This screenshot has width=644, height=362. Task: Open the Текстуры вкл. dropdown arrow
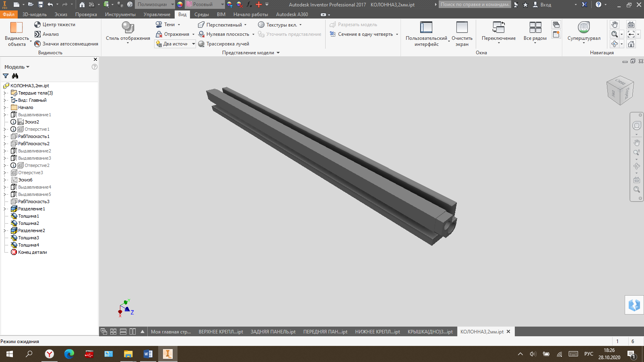300,25
